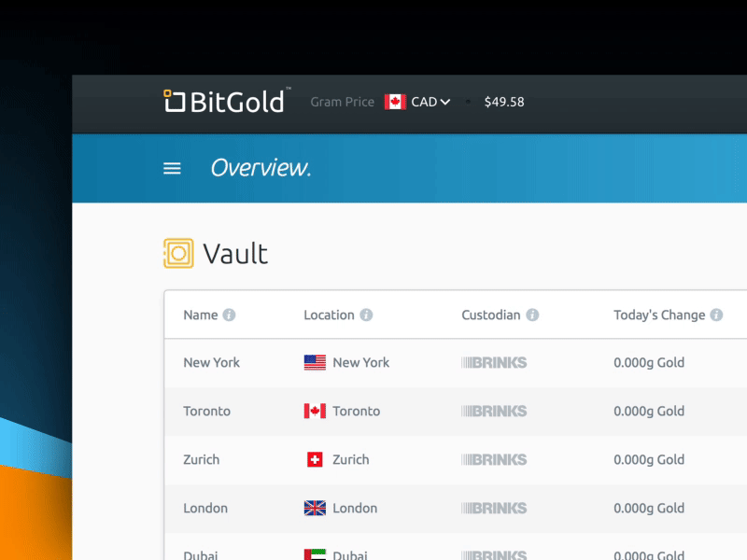Viewport: 747px width, 560px height.
Task: Click the US flag in New York row
Action: coord(317,362)
